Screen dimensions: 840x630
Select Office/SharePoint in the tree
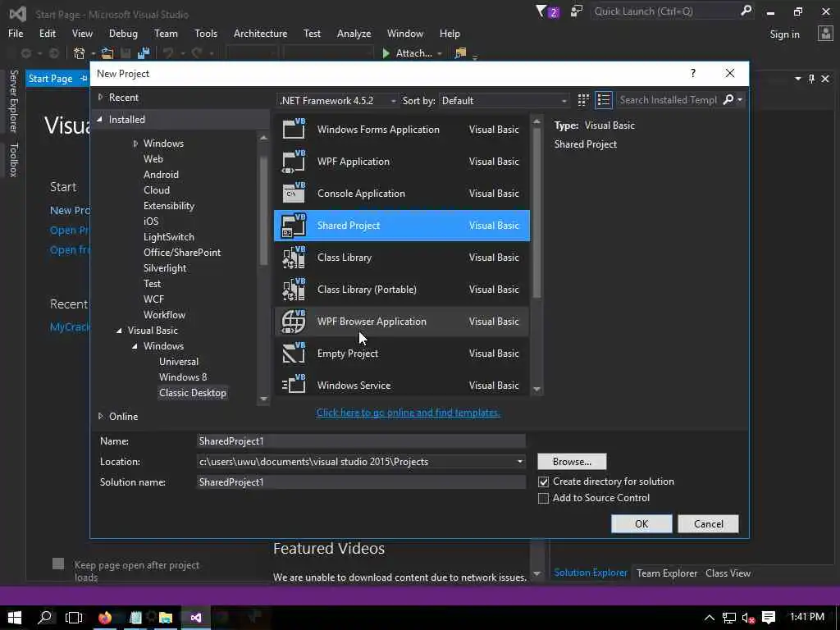[x=182, y=253]
